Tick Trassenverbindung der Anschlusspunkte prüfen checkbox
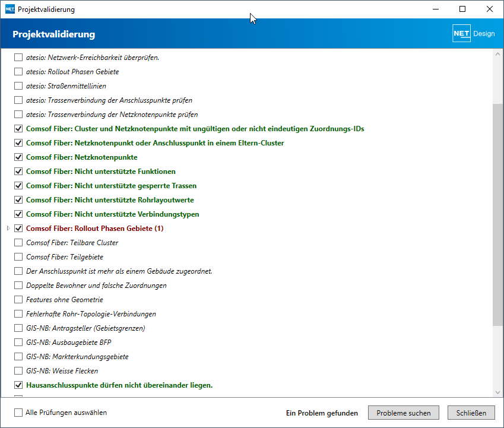Image resolution: width=504 pixels, height=428 pixels. pyautogui.click(x=18, y=100)
